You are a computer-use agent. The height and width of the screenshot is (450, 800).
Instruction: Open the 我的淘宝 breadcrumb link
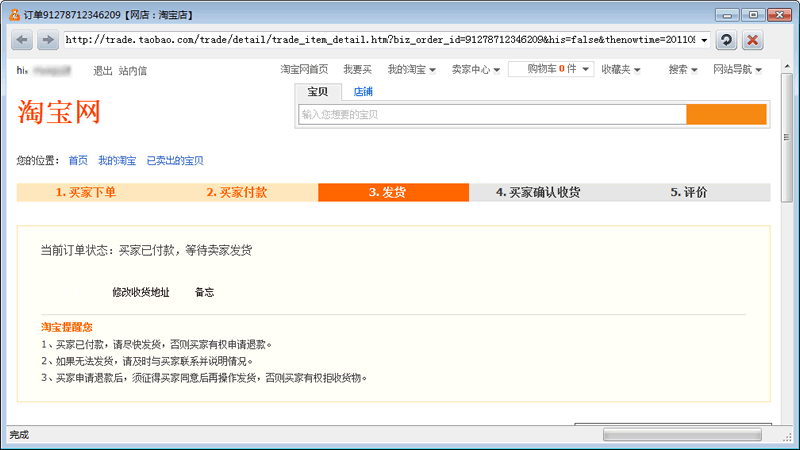tap(117, 161)
